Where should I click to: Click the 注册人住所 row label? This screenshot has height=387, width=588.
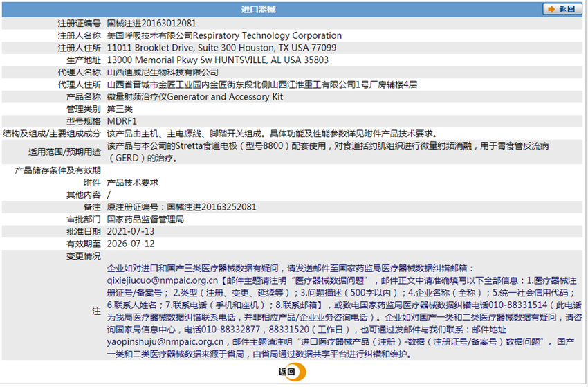tap(79, 48)
